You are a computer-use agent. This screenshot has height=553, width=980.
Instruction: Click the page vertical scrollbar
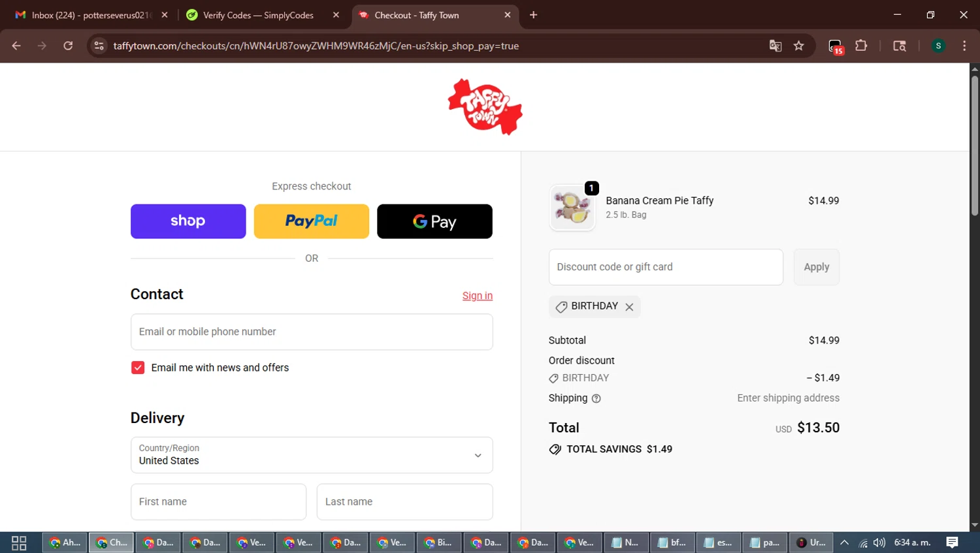[x=975, y=146]
